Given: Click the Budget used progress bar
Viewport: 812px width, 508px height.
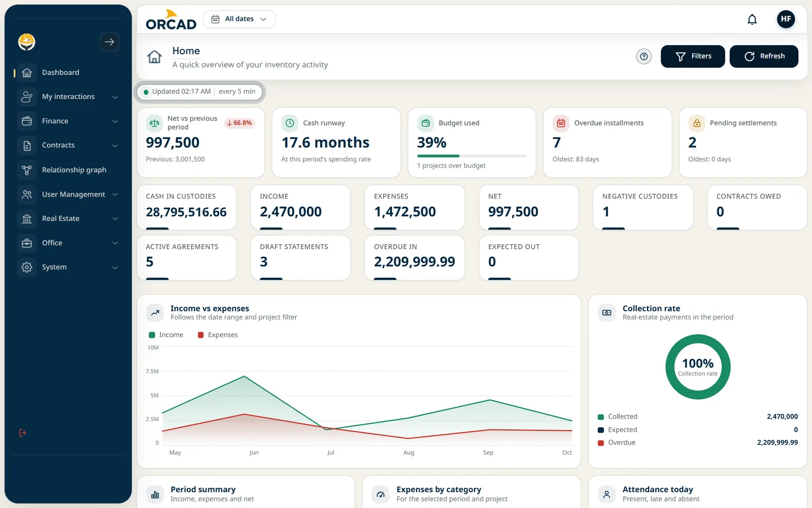Looking at the screenshot, I should 471,156.
